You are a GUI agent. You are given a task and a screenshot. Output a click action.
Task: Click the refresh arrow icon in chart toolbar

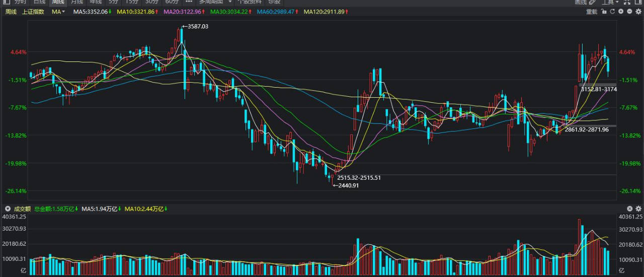tap(612, 12)
